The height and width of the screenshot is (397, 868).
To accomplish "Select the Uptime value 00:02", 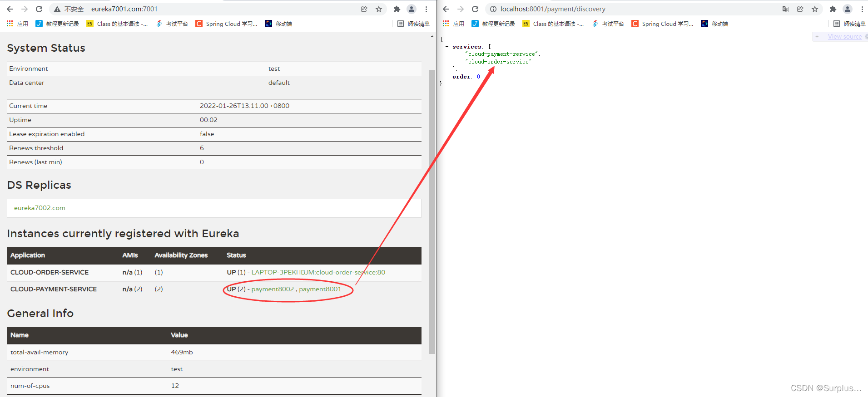I will [208, 120].
